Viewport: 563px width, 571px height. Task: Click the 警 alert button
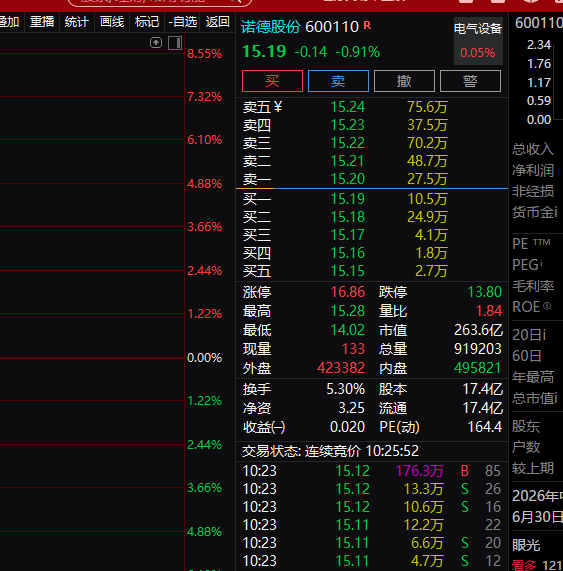[470, 81]
